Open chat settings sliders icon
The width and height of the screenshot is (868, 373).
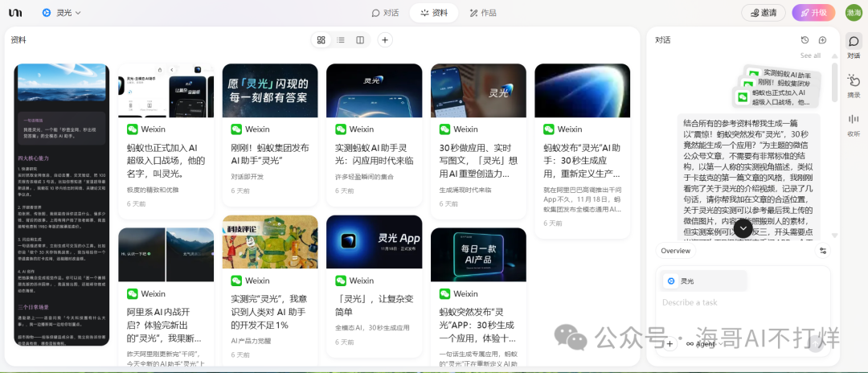pyautogui.click(x=823, y=251)
